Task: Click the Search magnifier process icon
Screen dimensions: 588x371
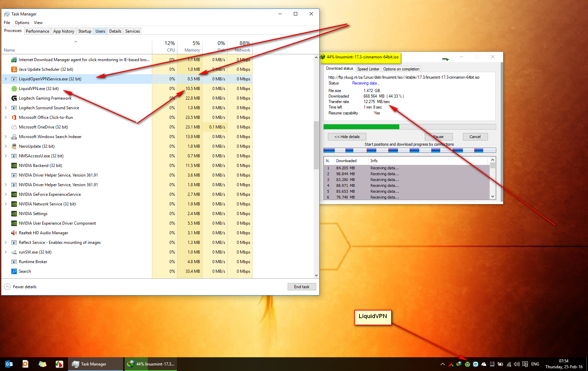Action: (14, 271)
